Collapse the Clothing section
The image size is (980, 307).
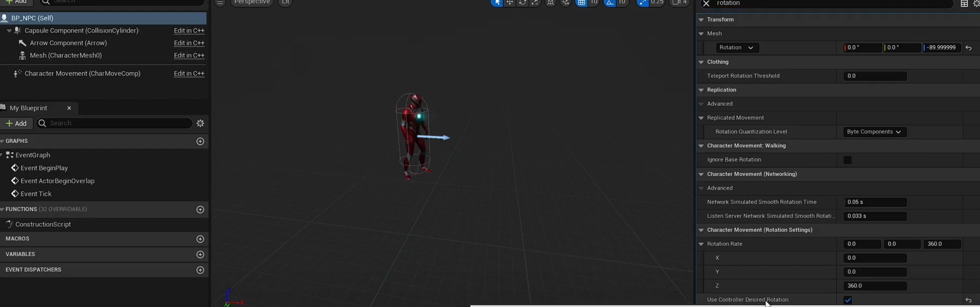[x=701, y=62]
